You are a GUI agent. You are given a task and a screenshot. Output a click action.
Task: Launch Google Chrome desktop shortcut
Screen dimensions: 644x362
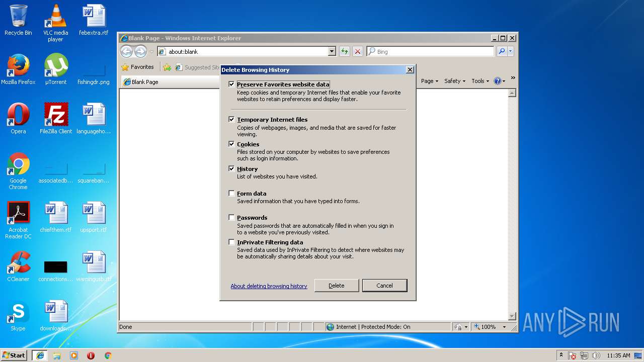(x=18, y=171)
